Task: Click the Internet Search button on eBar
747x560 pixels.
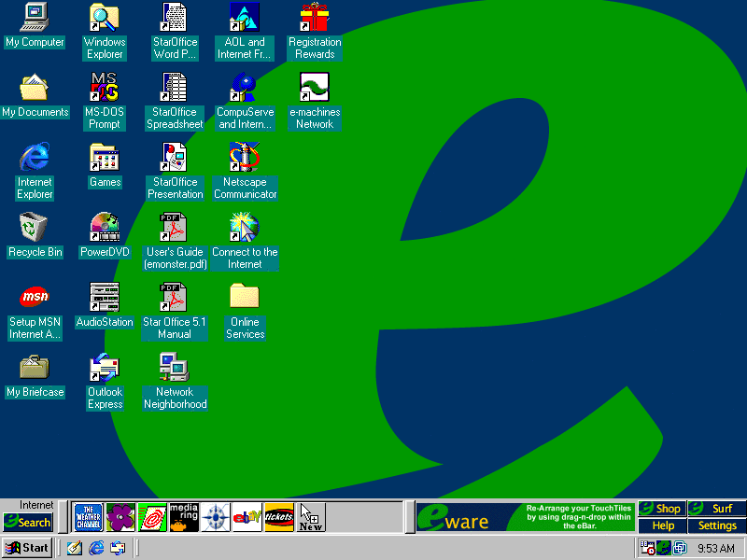Action: (27, 522)
